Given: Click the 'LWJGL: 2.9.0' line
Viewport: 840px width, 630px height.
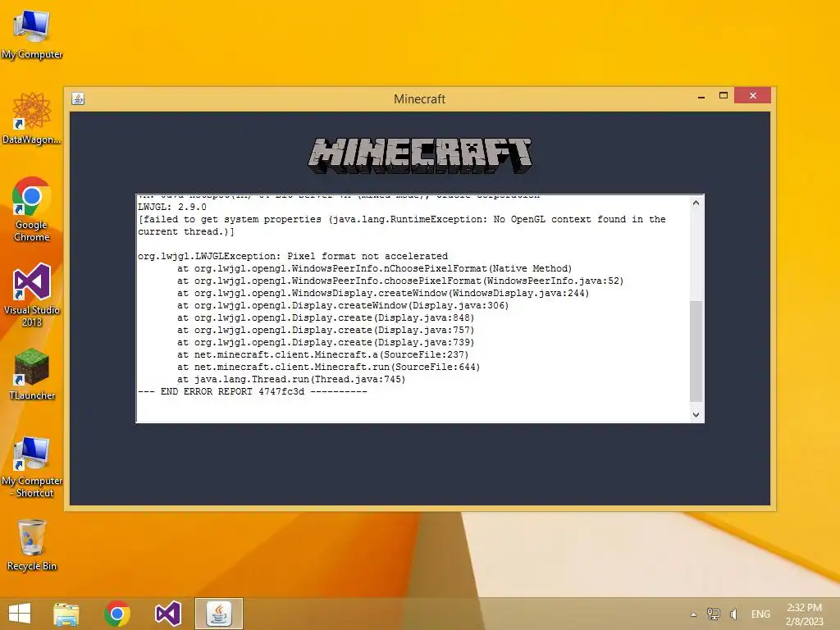Looking at the screenshot, I should [x=172, y=207].
